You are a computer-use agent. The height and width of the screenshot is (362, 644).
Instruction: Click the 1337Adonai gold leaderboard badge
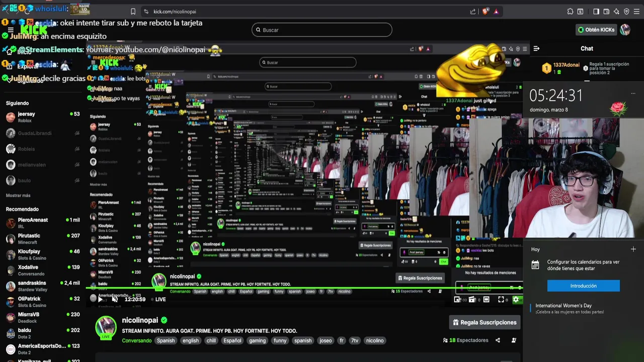[x=546, y=68]
